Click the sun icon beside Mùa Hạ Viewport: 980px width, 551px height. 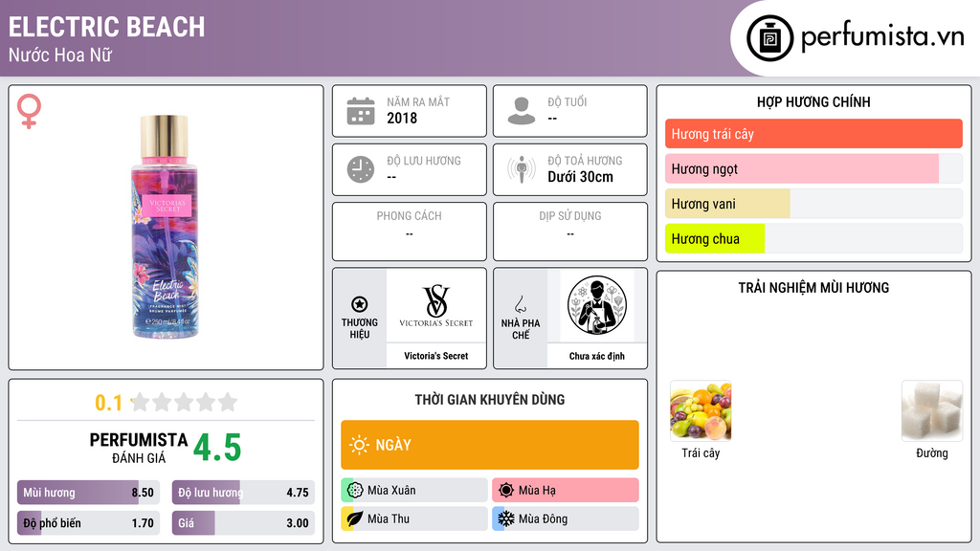coord(506,490)
